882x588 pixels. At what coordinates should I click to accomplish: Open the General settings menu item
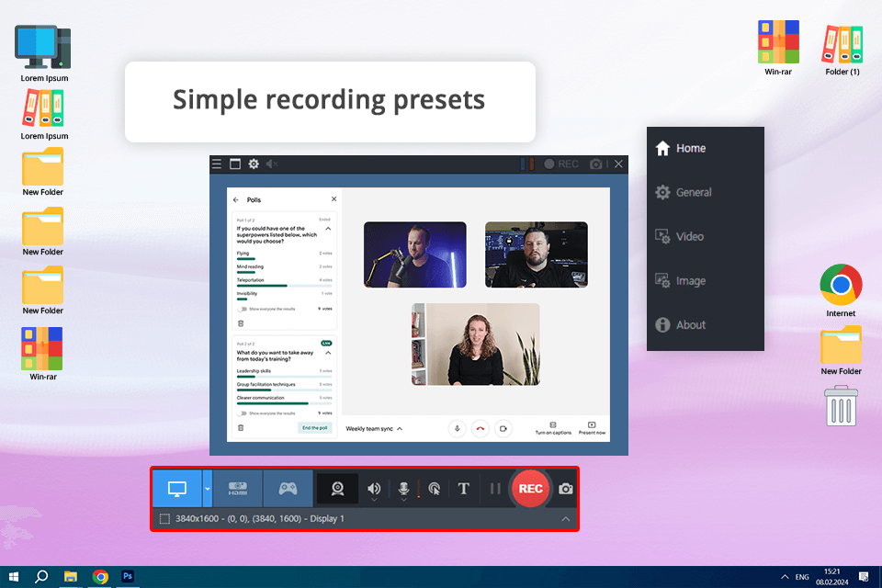pyautogui.click(x=706, y=192)
